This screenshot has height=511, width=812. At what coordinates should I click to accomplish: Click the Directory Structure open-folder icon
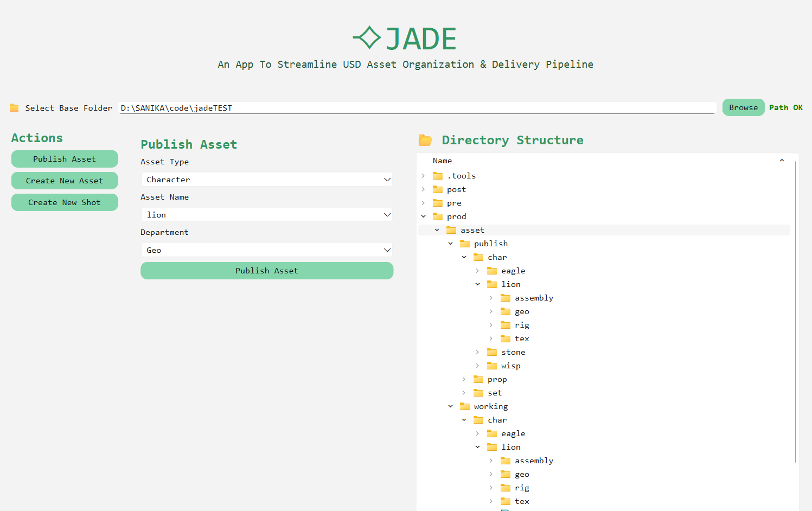[425, 140]
